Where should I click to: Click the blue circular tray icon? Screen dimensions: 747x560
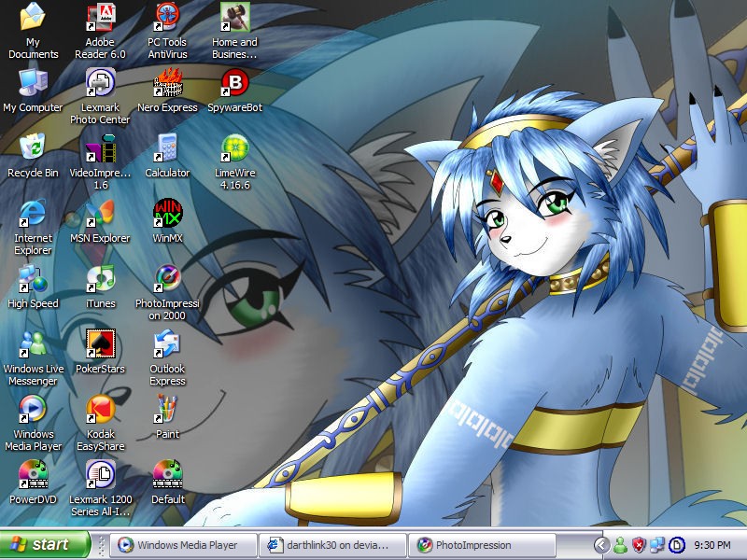[x=676, y=545]
